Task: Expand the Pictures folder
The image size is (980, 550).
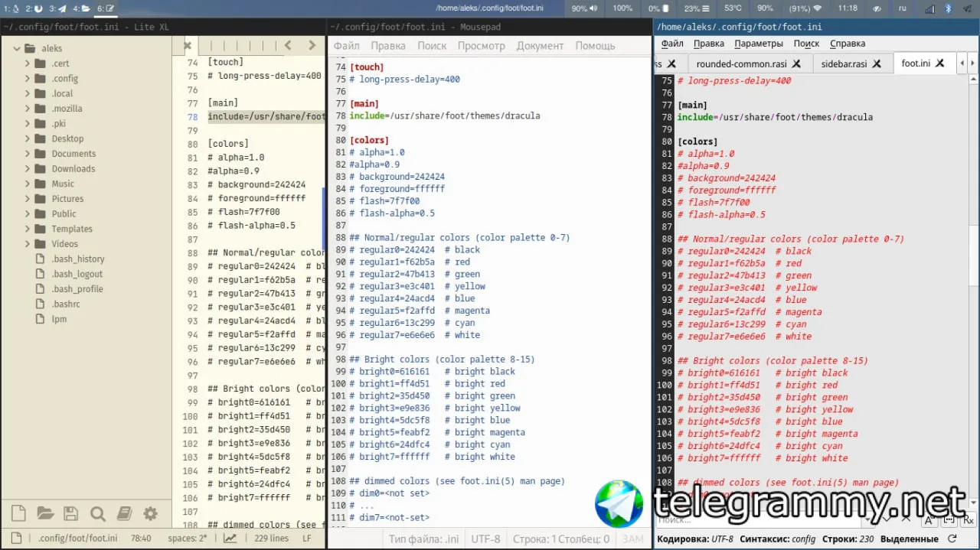Action: pyautogui.click(x=28, y=199)
